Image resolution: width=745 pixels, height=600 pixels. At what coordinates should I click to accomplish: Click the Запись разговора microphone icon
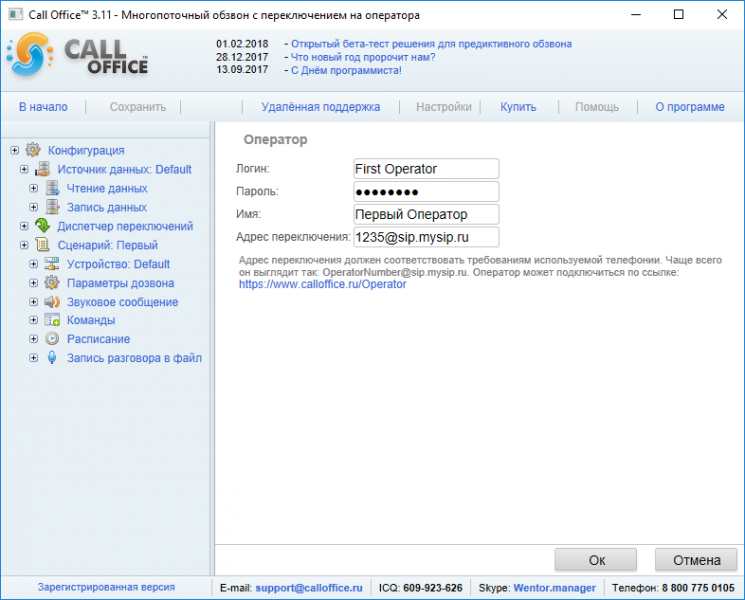click(52, 358)
